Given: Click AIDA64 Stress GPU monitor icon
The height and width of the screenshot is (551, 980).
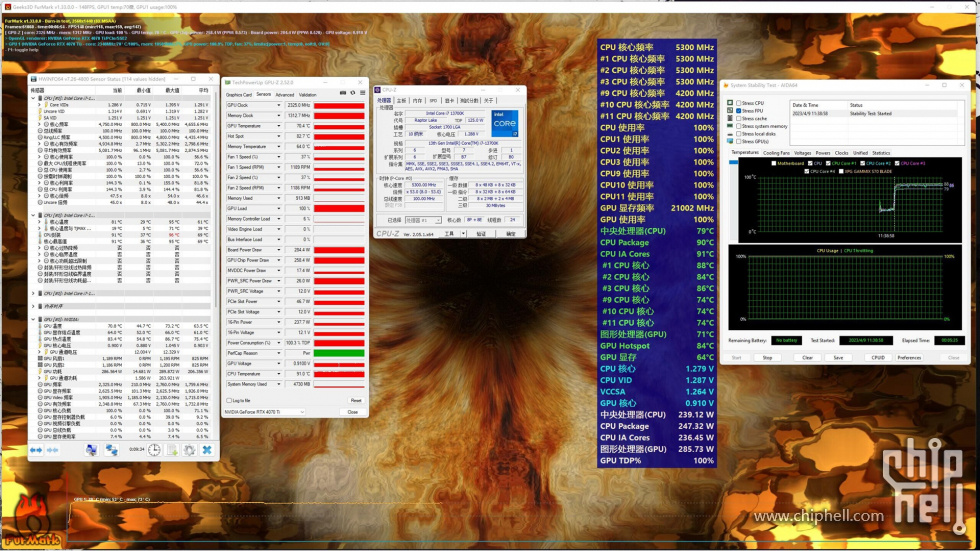Looking at the screenshot, I should point(730,141).
